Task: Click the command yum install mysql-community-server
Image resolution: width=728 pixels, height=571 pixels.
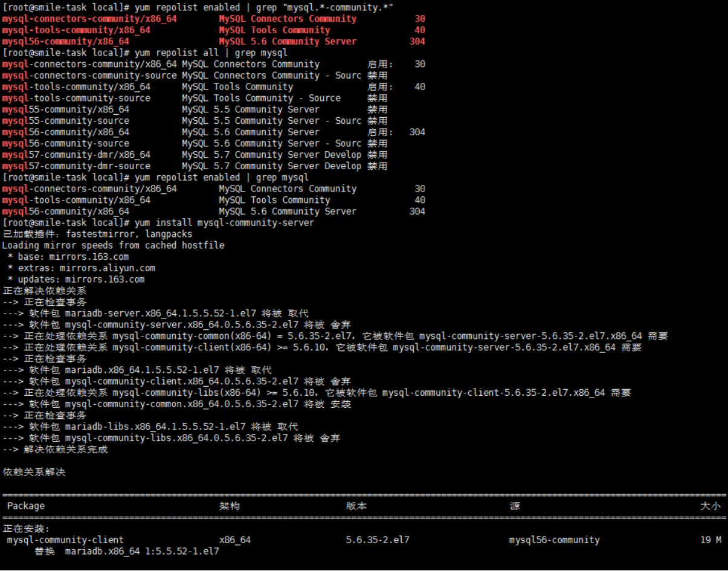Action: 224,222
